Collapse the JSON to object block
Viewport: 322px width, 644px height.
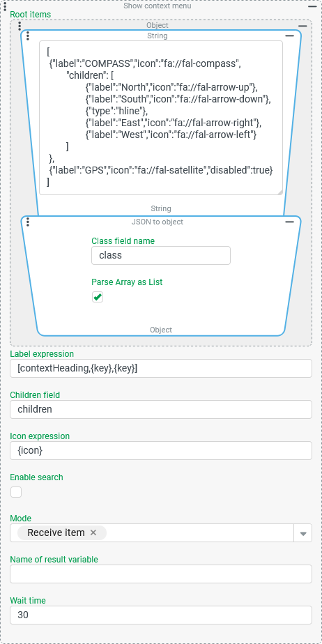coord(289,222)
